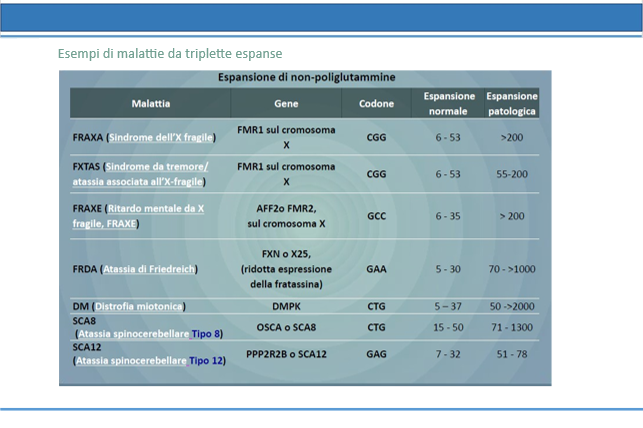Select the FRDA disease label
Viewport: 643px width, 428px height.
85,269
